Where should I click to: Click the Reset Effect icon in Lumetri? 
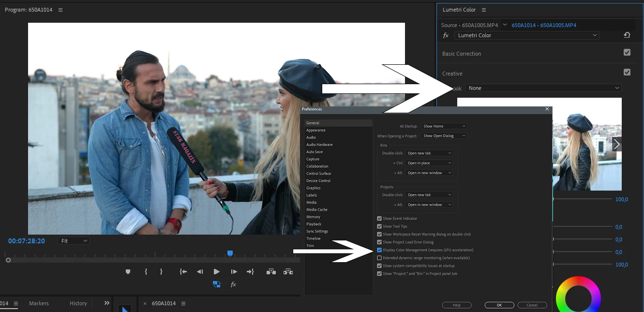pyautogui.click(x=627, y=35)
